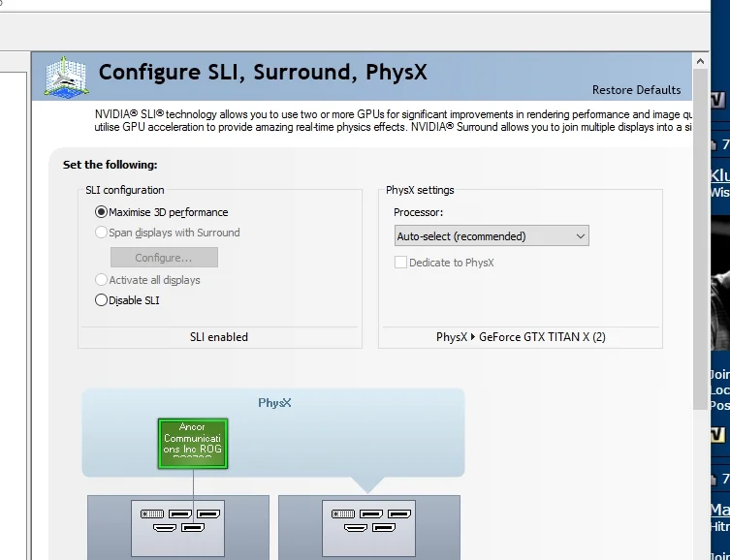Click the DVI port on the second GPU
Image resolution: width=730 pixels, height=560 pixels.
click(x=342, y=513)
